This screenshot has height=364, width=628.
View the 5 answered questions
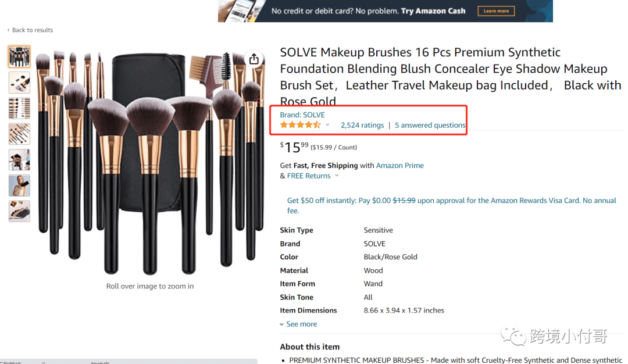[x=430, y=125]
